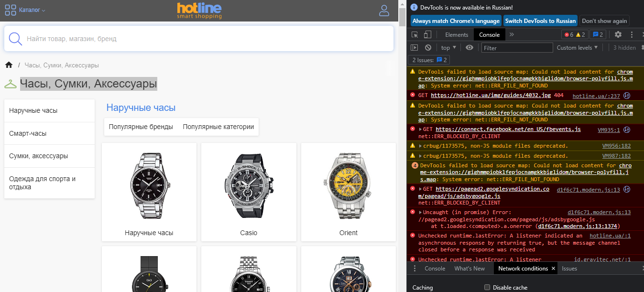Open Сумки, аксессуары sidebar item

(x=49, y=156)
